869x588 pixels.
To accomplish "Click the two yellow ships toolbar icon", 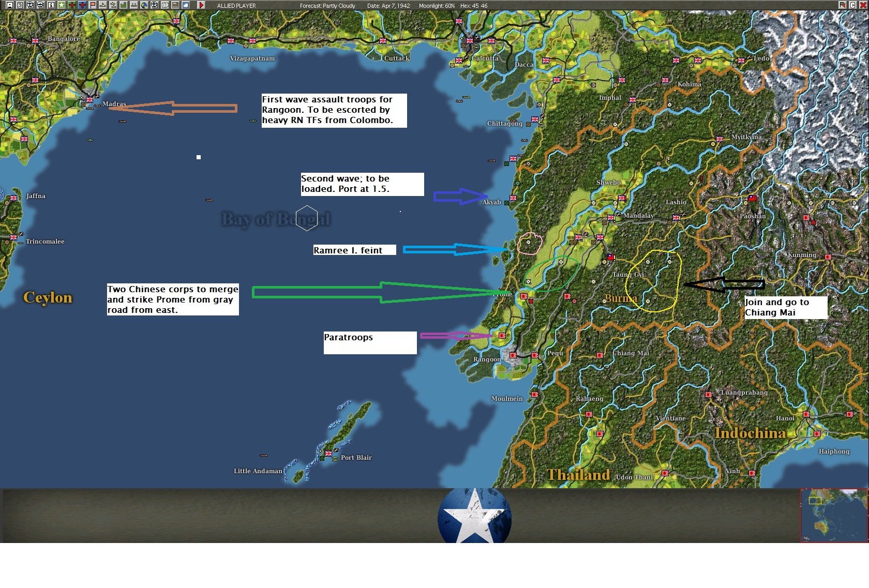I will pos(113,5).
